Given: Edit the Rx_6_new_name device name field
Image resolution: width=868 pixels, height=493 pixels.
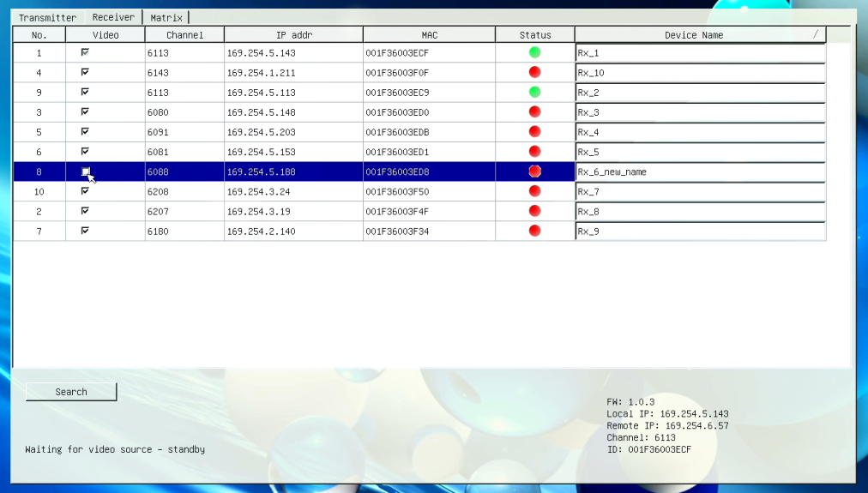Looking at the screenshot, I should point(699,171).
